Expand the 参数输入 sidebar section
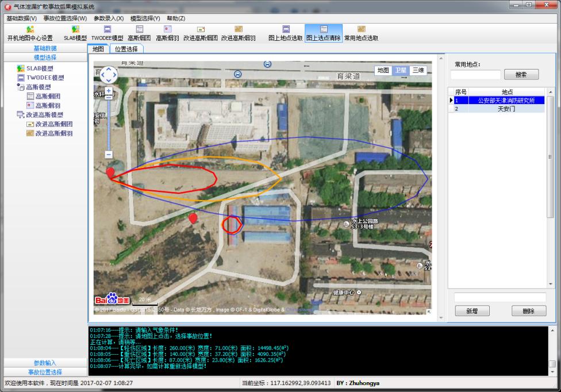This screenshot has height=392, width=561. pyautogui.click(x=45, y=363)
